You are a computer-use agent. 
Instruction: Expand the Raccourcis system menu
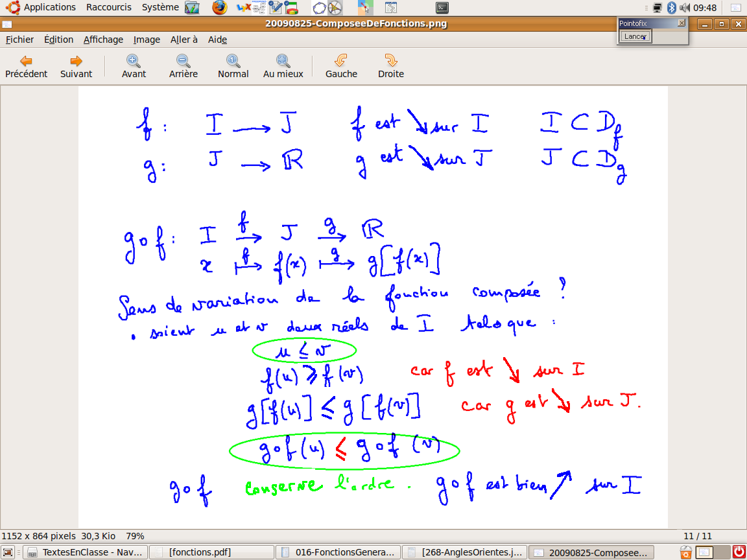[108, 7]
